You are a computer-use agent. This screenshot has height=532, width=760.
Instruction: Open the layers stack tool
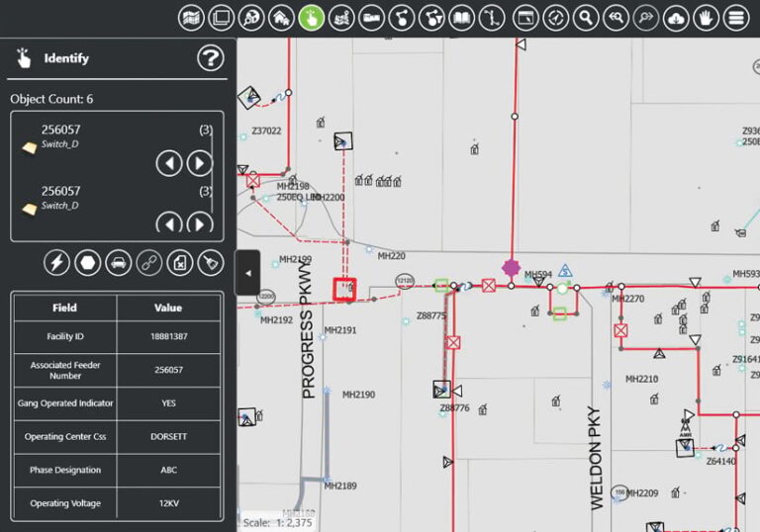click(x=221, y=18)
